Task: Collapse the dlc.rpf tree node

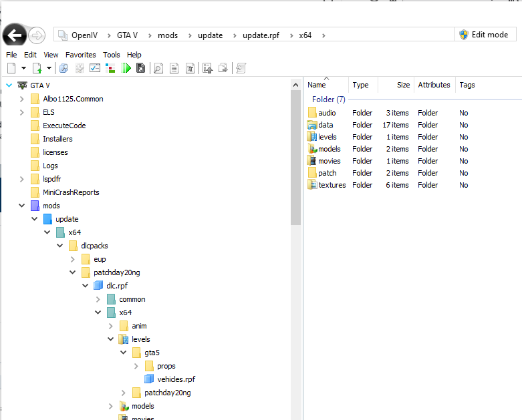Action: 86,286
